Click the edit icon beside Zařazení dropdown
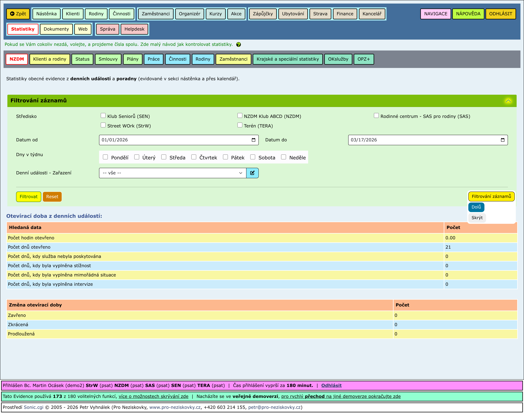The image size is (524, 420). pyautogui.click(x=252, y=173)
